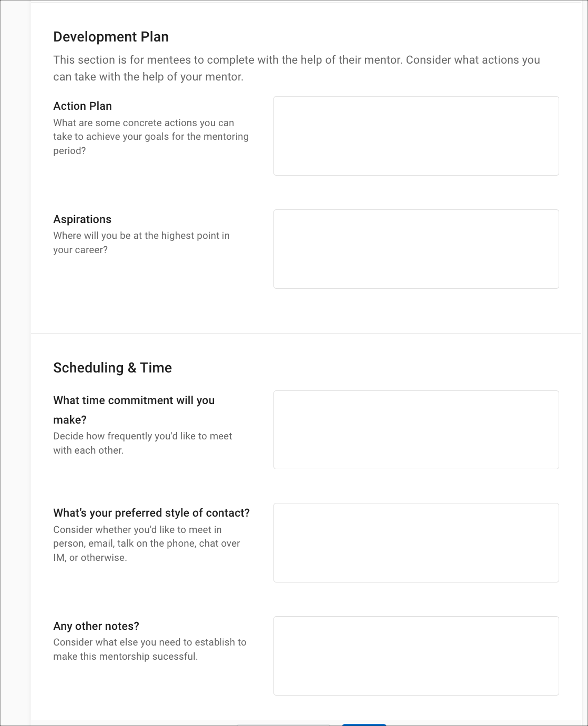Click the Aspirations field label

[82, 219]
